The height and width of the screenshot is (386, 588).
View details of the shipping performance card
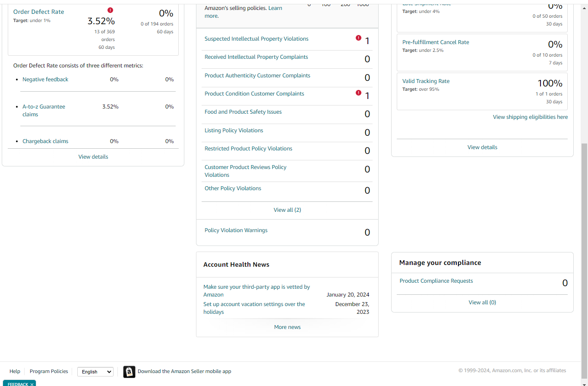click(482, 147)
